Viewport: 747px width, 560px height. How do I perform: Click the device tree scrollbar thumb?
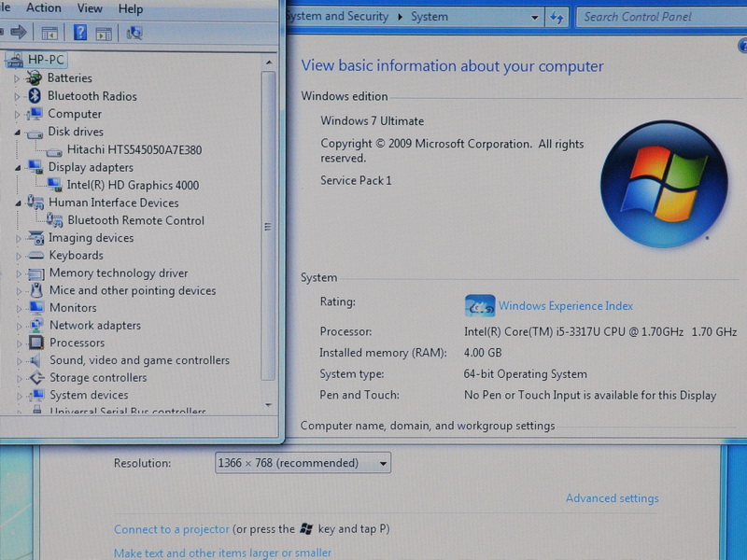[268, 226]
